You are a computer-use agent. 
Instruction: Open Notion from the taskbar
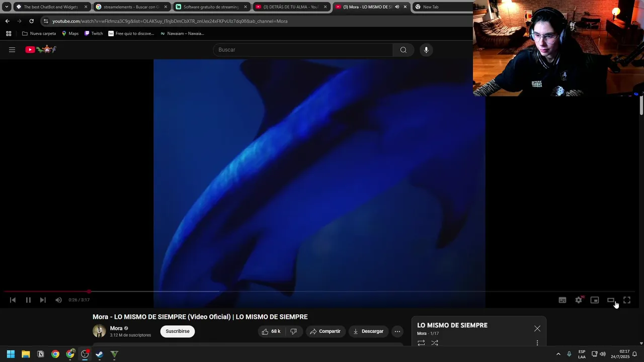tap(40, 354)
